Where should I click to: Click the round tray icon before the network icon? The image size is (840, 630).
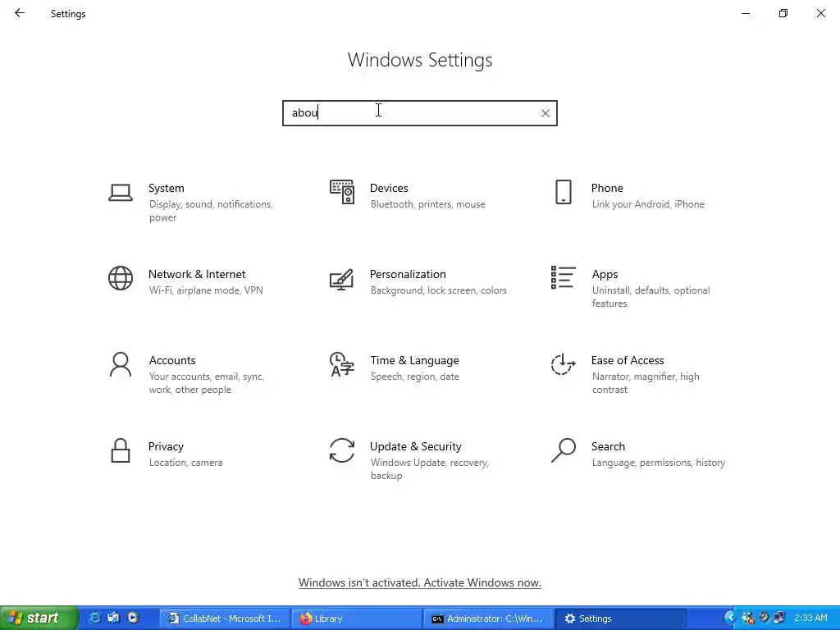(764, 618)
